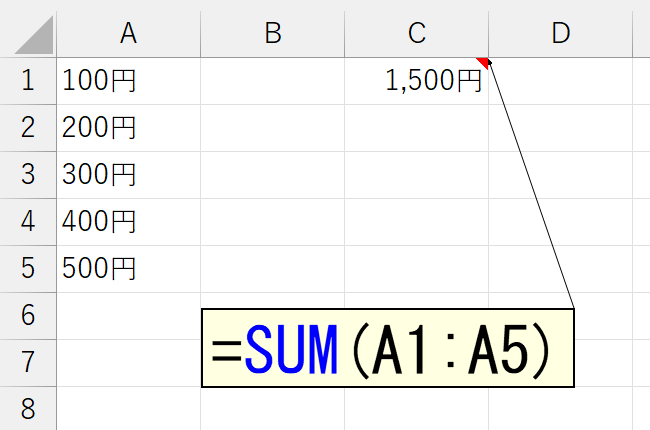The width and height of the screenshot is (650, 430).
Task: Select column A header
Action: point(129,34)
